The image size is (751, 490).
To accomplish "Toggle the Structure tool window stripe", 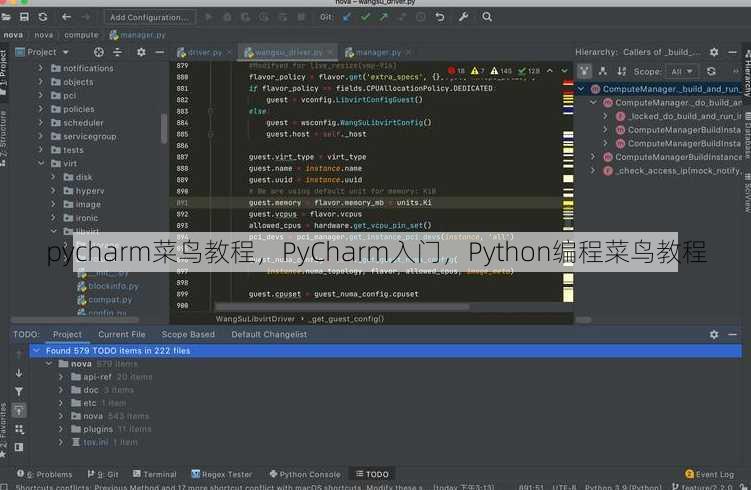I will 3,138.
